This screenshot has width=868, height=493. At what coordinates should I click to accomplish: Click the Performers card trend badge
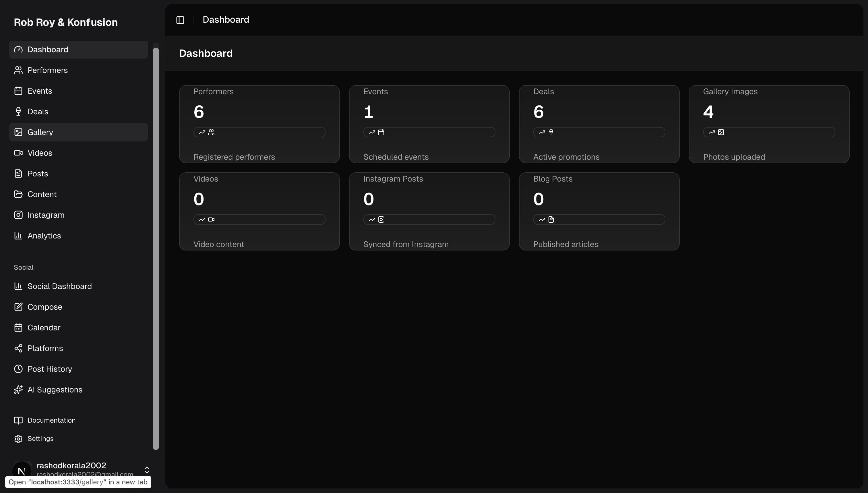pyautogui.click(x=259, y=132)
